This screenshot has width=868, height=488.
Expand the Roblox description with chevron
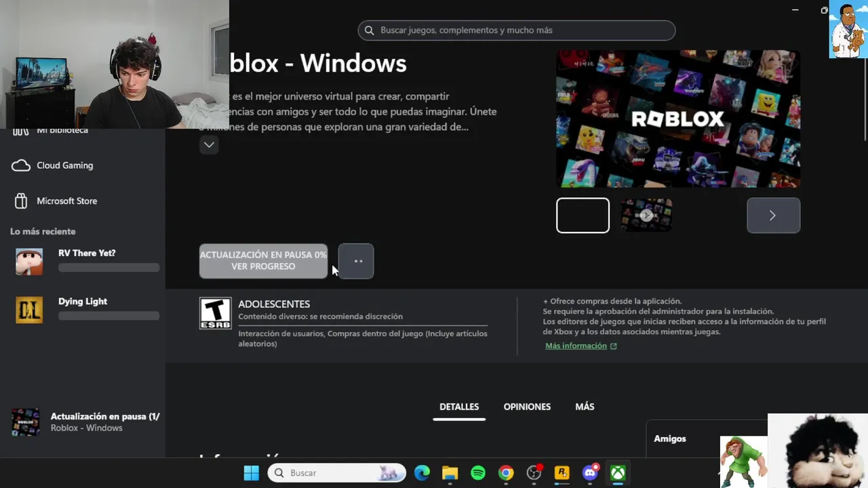coord(209,144)
